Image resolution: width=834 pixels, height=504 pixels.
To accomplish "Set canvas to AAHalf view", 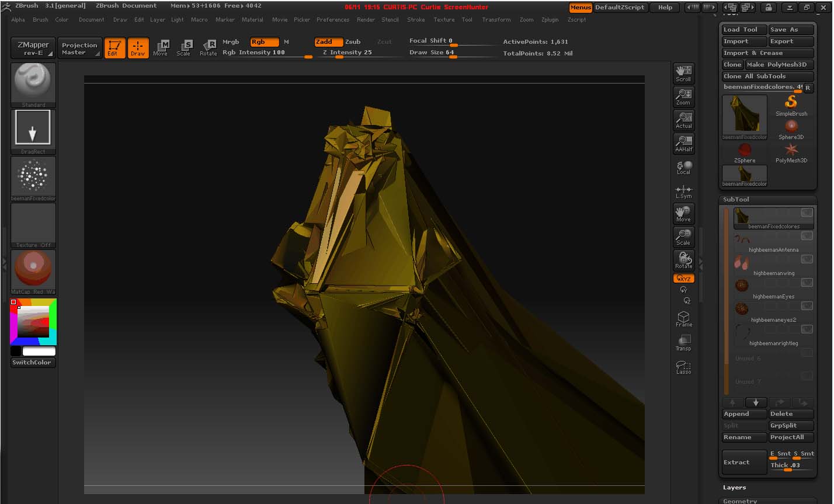I will pos(683,143).
